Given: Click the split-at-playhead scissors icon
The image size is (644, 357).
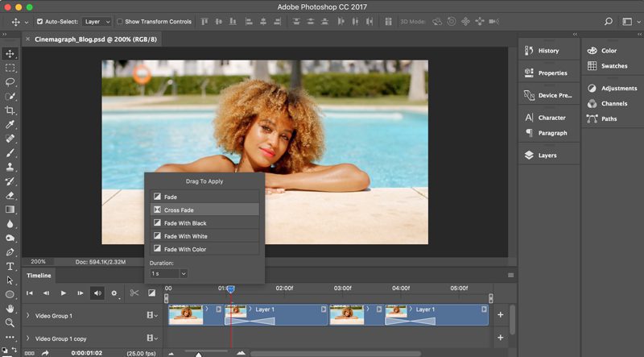Looking at the screenshot, I should (x=134, y=293).
